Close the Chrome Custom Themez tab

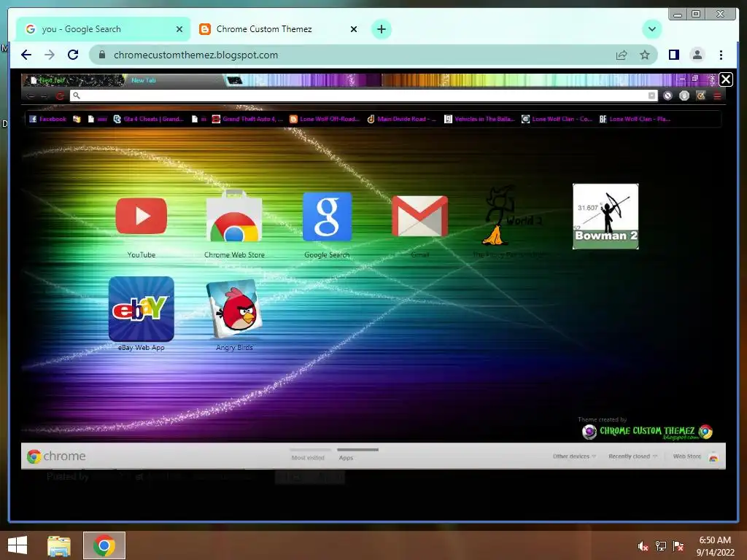pyautogui.click(x=354, y=29)
